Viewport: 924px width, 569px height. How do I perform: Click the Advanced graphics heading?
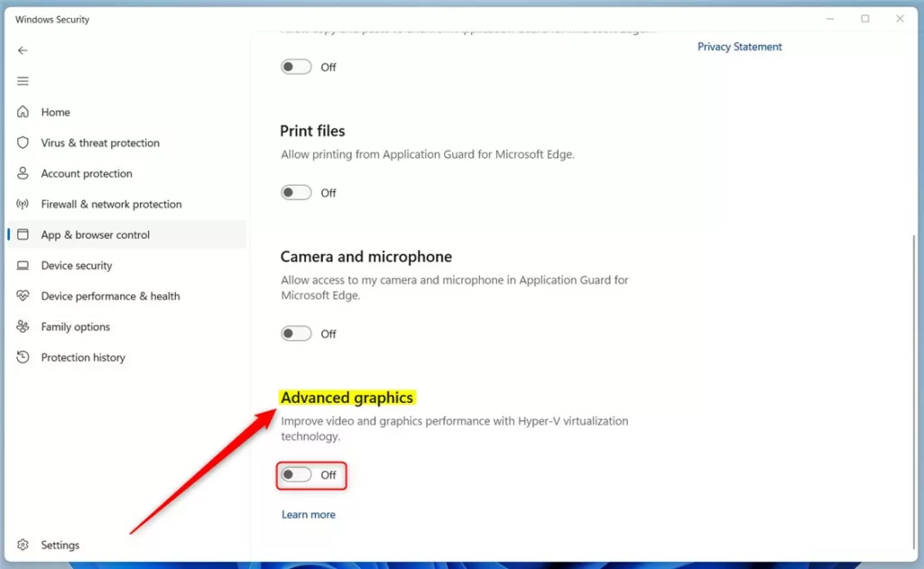click(346, 398)
